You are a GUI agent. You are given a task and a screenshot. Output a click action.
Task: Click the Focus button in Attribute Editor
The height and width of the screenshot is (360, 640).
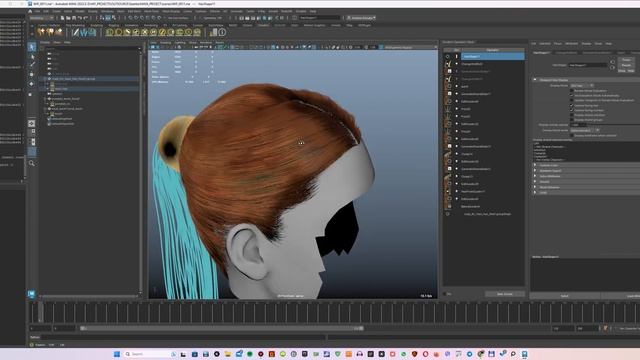point(626,60)
